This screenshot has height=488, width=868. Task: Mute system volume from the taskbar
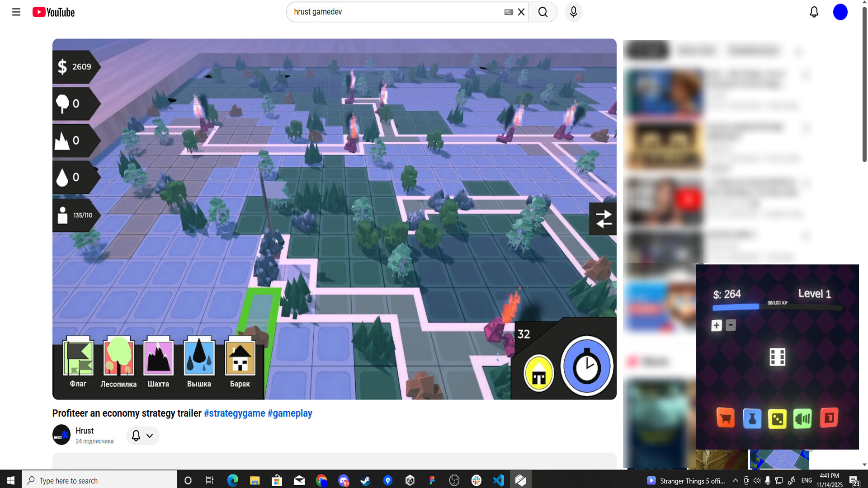757,480
